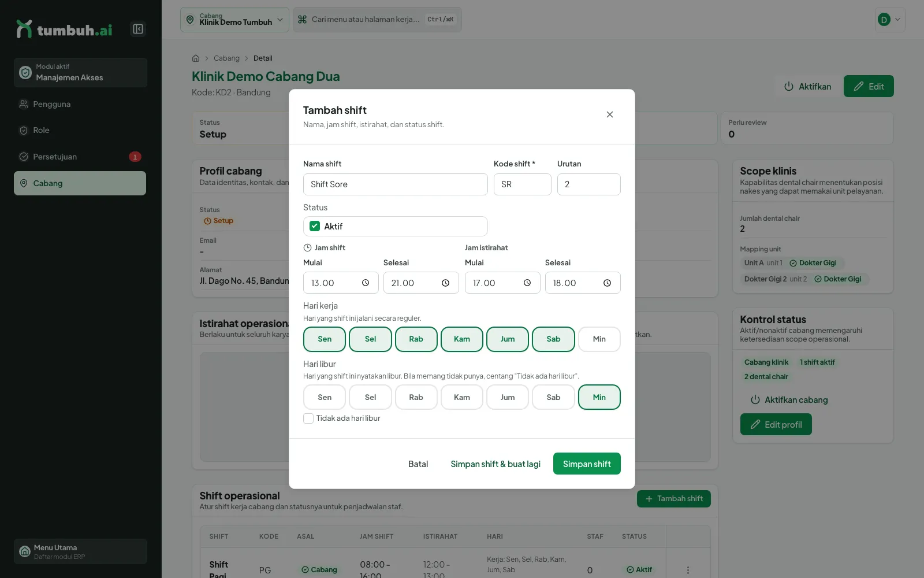Open clock picker for shift end 21.00
Viewport: 924px width, 578px height.
[446, 283]
